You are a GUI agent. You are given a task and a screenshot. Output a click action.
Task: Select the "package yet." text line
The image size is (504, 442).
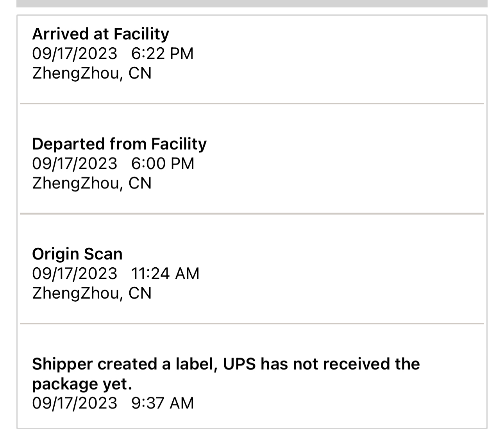pyautogui.click(x=82, y=384)
